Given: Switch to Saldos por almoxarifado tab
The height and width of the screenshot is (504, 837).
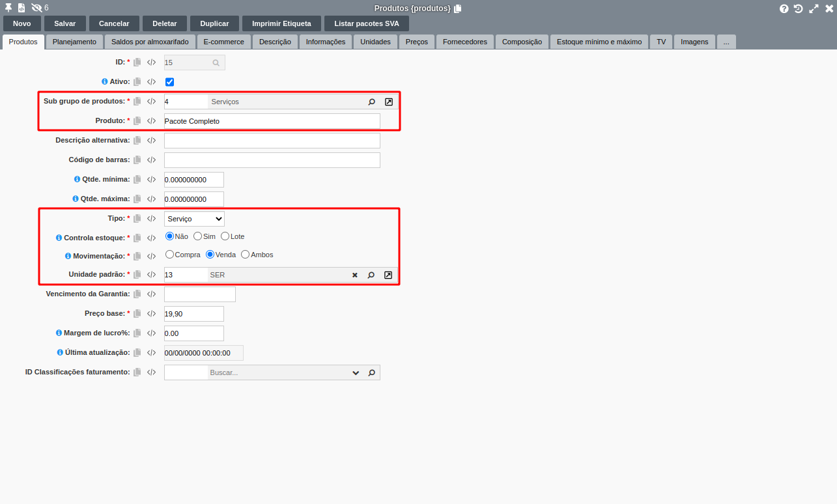Looking at the screenshot, I should click(150, 42).
